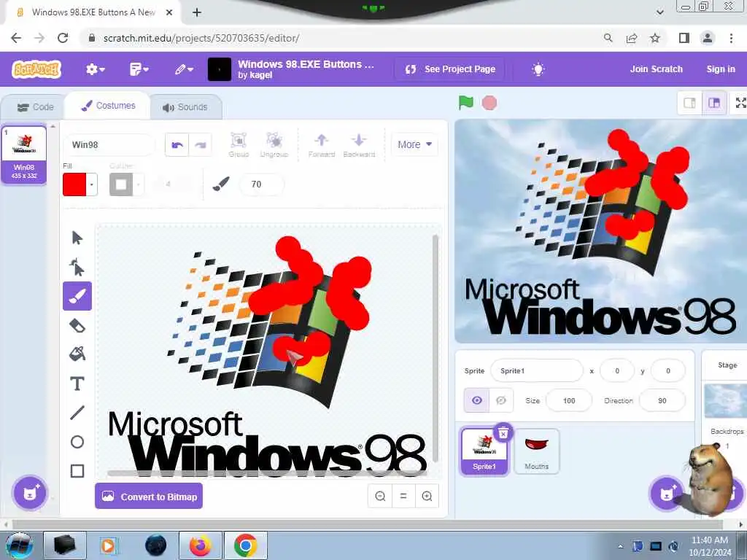Click the Choose a Costume button
Screen dimensions: 747x560
pyautogui.click(x=30, y=493)
